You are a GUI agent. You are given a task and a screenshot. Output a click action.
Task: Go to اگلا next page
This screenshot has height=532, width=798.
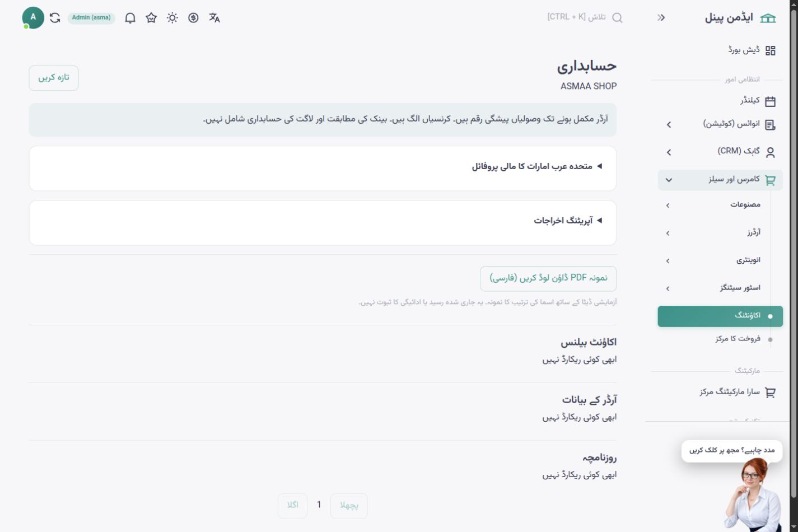[292, 506]
